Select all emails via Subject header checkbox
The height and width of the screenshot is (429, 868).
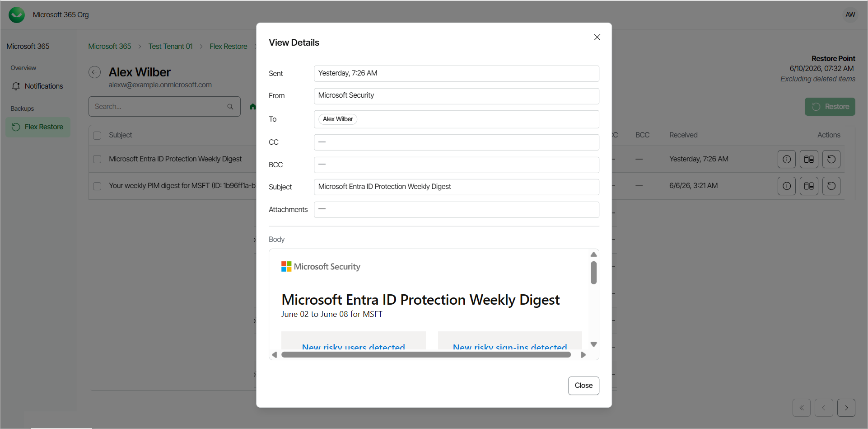tap(97, 135)
